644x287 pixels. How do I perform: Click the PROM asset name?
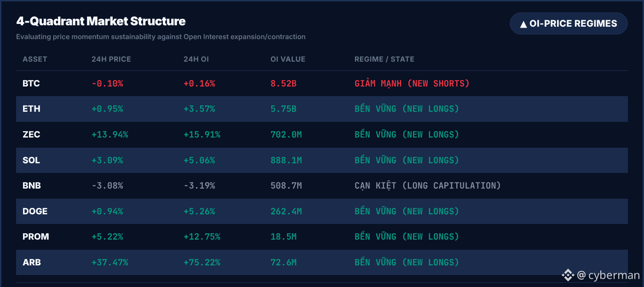coord(36,236)
